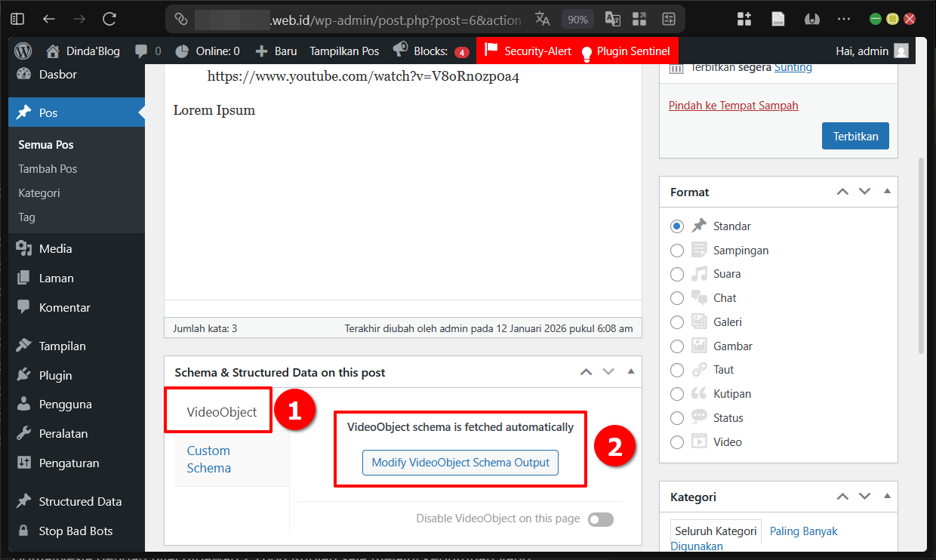The height and width of the screenshot is (560, 936).
Task: Collapse the Kategori panel
Action: (887, 497)
